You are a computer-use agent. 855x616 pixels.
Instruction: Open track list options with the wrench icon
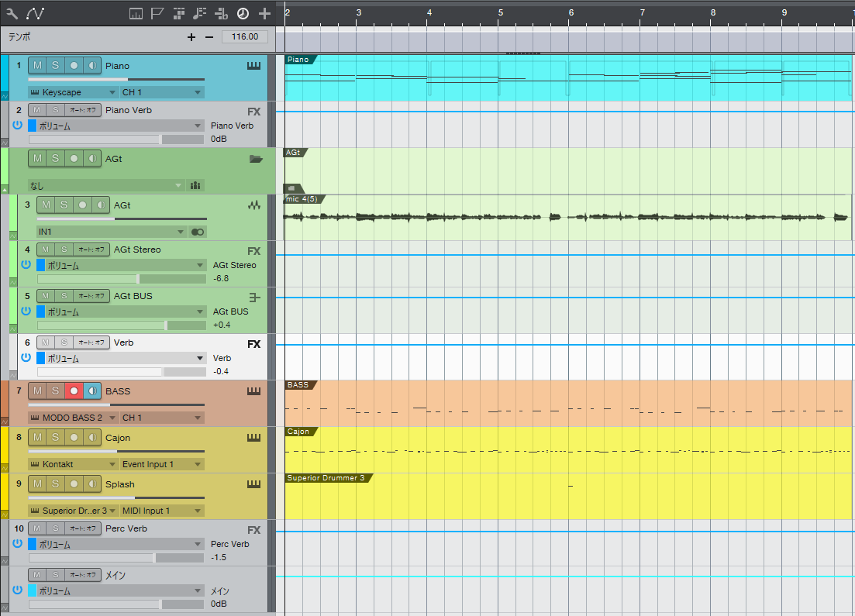(x=12, y=13)
